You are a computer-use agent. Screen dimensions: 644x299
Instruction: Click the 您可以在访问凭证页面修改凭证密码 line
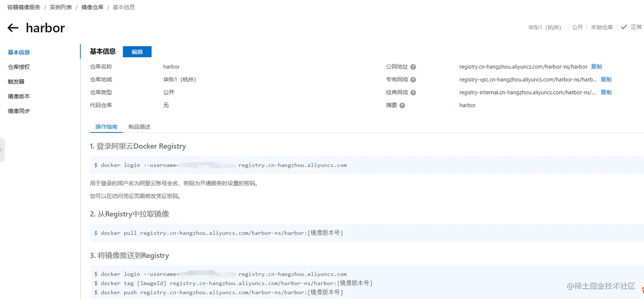(x=135, y=196)
